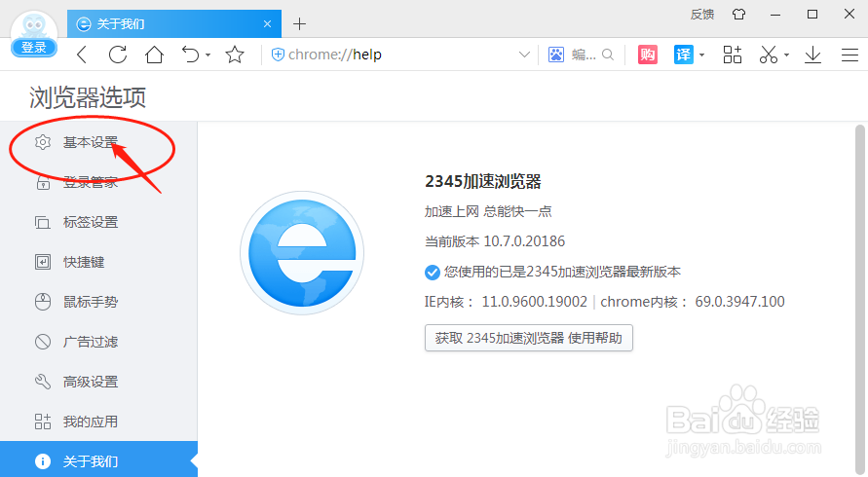Reload the page with refresh icon
The image size is (868, 477).
coord(117,55)
